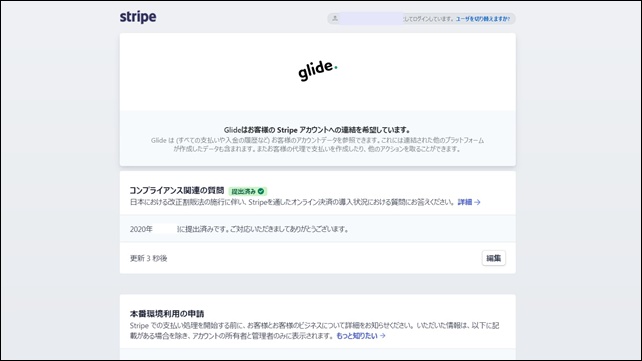Click the 日本における改正割販法 description text
The image size is (642, 361).
(x=292, y=202)
